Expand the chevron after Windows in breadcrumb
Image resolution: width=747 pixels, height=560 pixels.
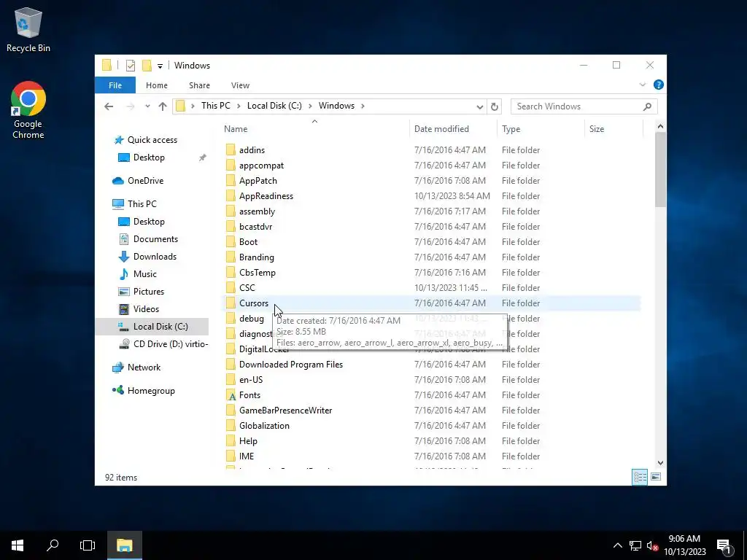(363, 106)
